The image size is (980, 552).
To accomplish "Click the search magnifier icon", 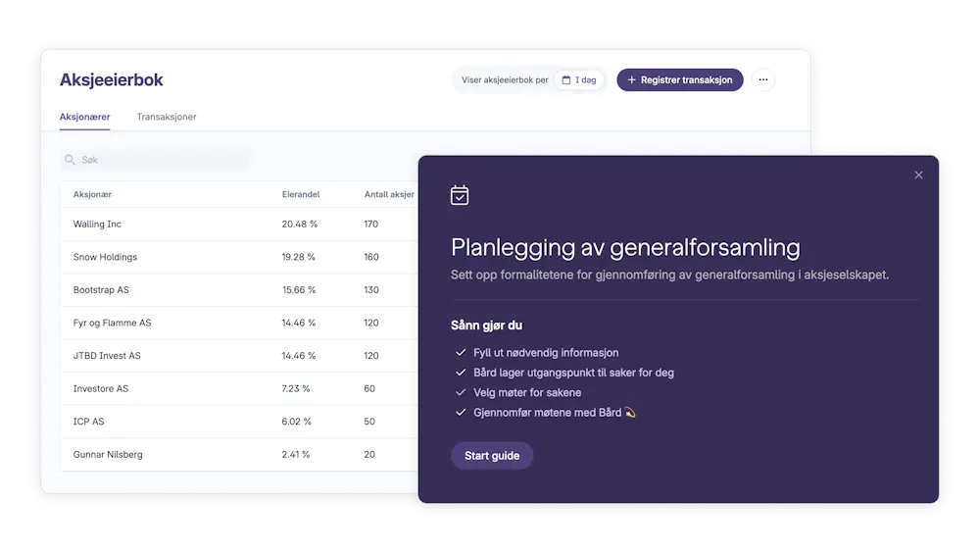I will (x=70, y=160).
